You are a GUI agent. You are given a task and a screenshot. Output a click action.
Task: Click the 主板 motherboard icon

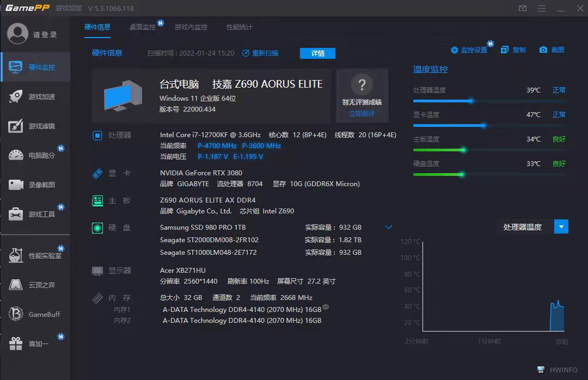pyautogui.click(x=97, y=201)
